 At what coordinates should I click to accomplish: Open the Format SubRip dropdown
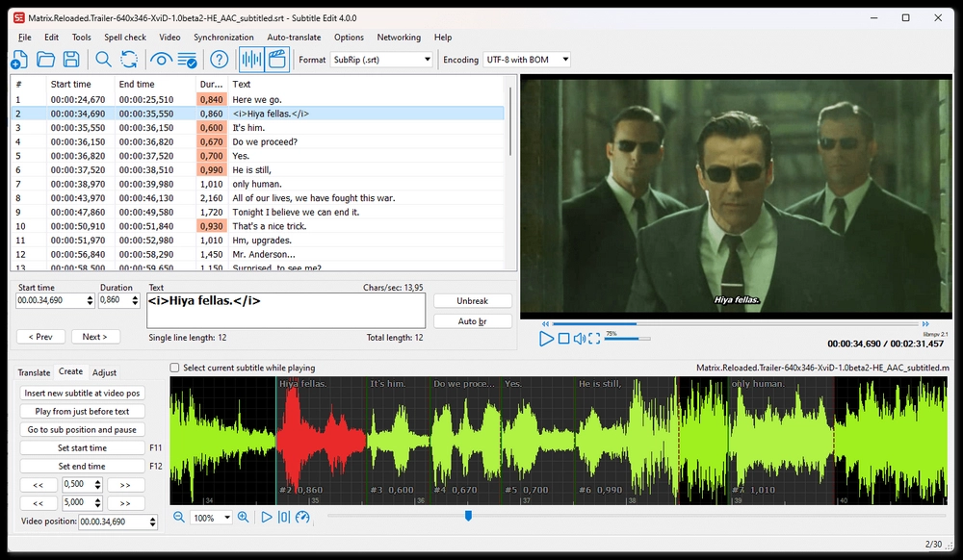click(x=381, y=60)
